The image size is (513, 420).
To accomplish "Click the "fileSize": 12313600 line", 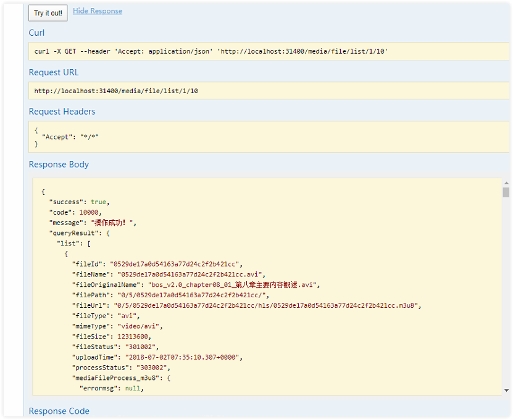I will 112,337.
